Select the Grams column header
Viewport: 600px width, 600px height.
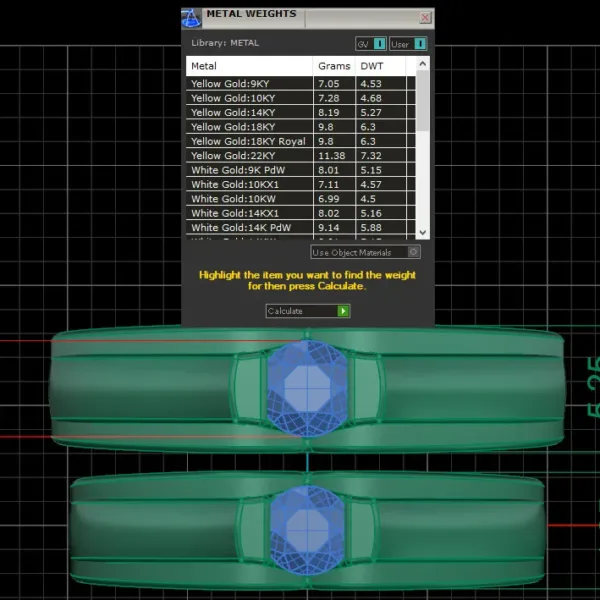(x=334, y=66)
